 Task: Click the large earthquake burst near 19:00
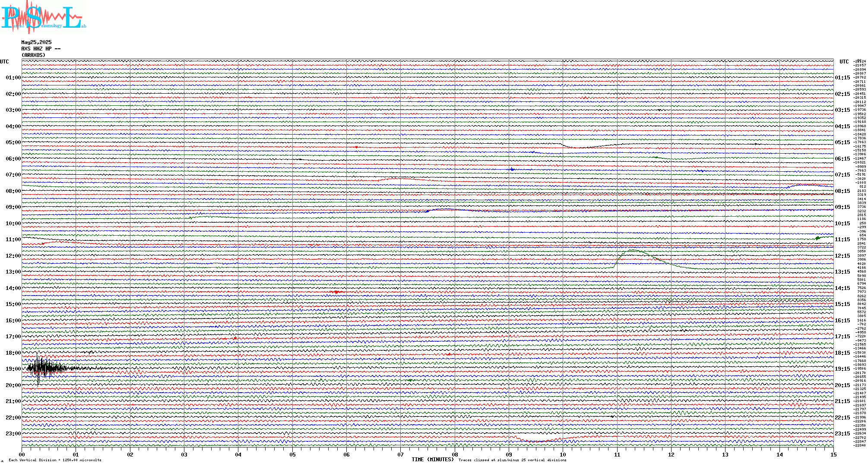[x=43, y=368]
